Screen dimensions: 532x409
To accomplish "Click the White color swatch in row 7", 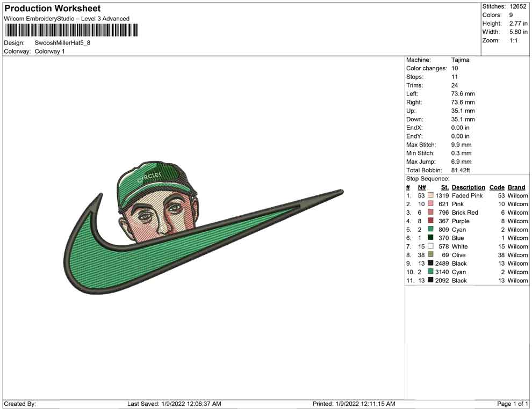I will tap(430, 246).
